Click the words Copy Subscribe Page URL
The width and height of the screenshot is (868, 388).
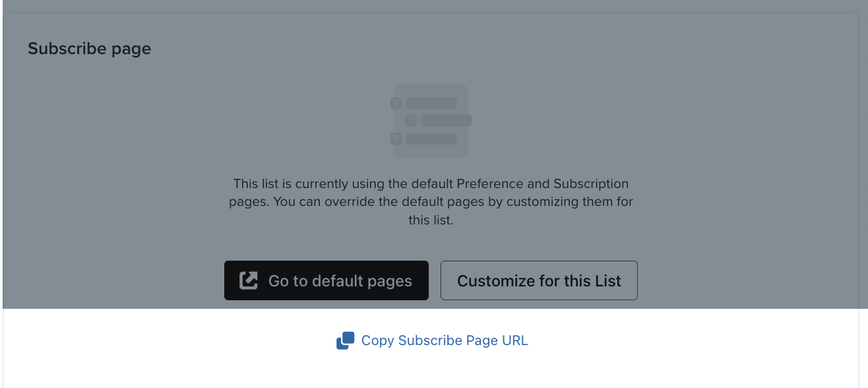click(445, 340)
